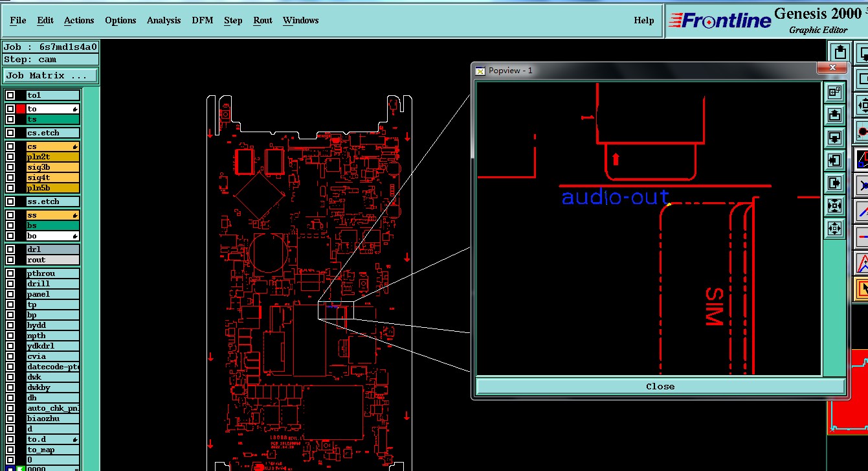This screenshot has height=471, width=868.
Task: Click the Popview - 1 title bar
Action: 647,70
